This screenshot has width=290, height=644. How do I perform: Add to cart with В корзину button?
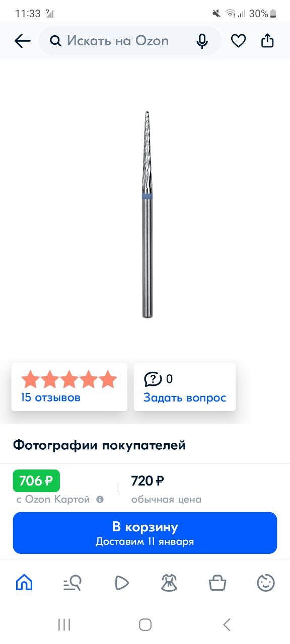pos(145,533)
